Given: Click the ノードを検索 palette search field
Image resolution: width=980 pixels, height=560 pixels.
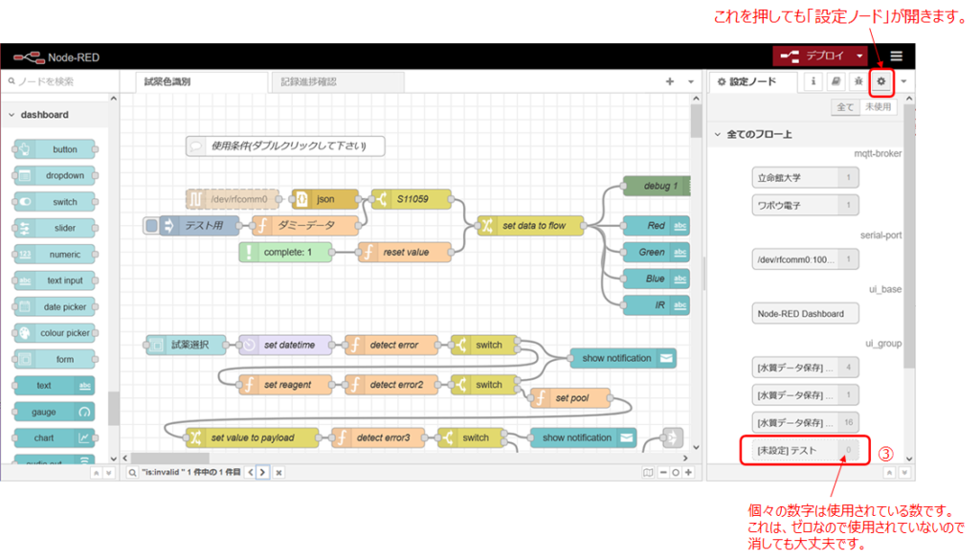Looking at the screenshot, I should (x=57, y=82).
